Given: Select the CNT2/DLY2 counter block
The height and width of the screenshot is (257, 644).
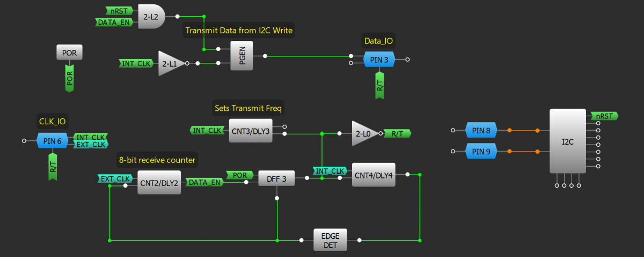Looking at the screenshot, I should (x=159, y=182).
